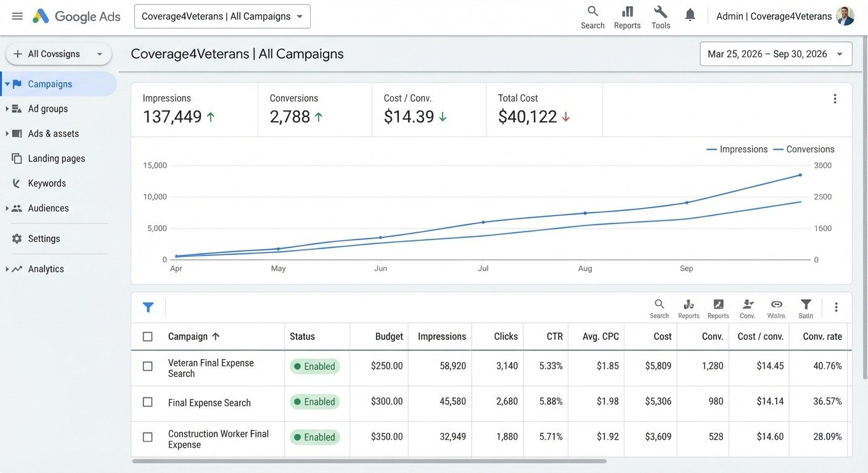Open status dropdown for Veteran Final Expense Search

coord(314,366)
